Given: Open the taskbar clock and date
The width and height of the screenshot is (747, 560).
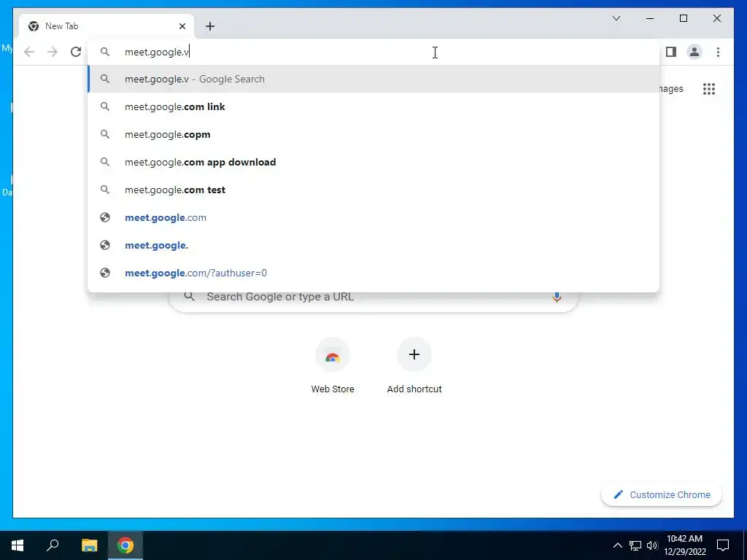Looking at the screenshot, I should (x=684, y=545).
